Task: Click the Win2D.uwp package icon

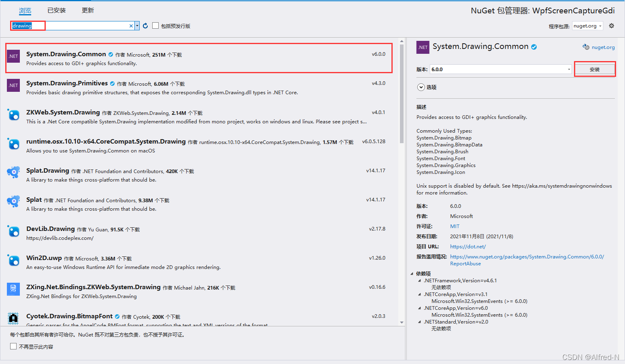Action: [x=13, y=260]
